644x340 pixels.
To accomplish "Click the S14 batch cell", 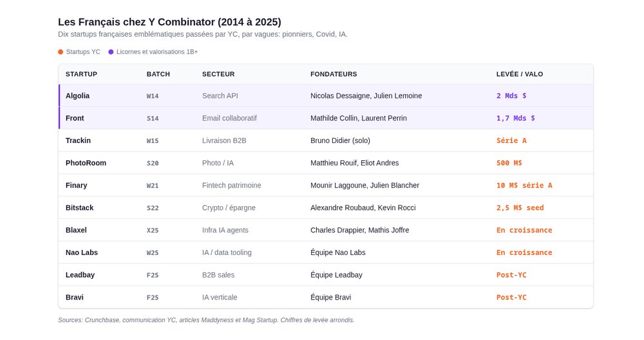I will pos(153,118).
